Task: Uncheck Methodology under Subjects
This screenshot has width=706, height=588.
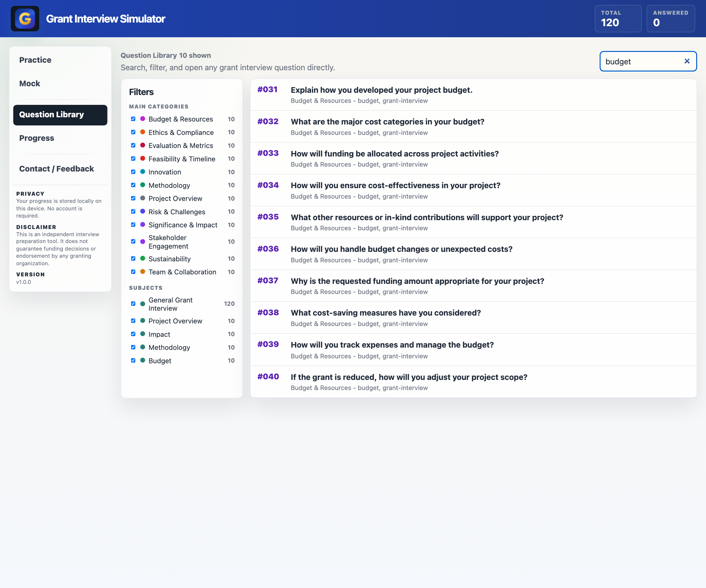Action: coord(133,347)
